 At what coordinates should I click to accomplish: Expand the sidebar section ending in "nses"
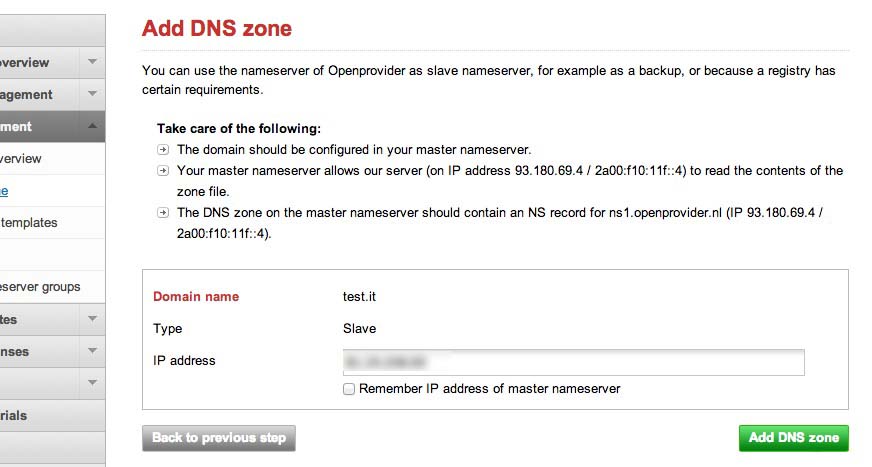92,352
